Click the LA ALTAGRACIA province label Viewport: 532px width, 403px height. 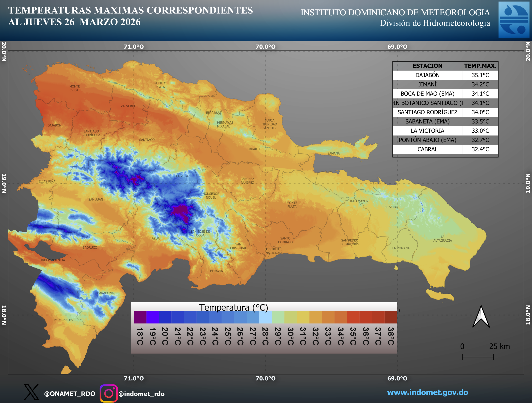tap(442, 238)
